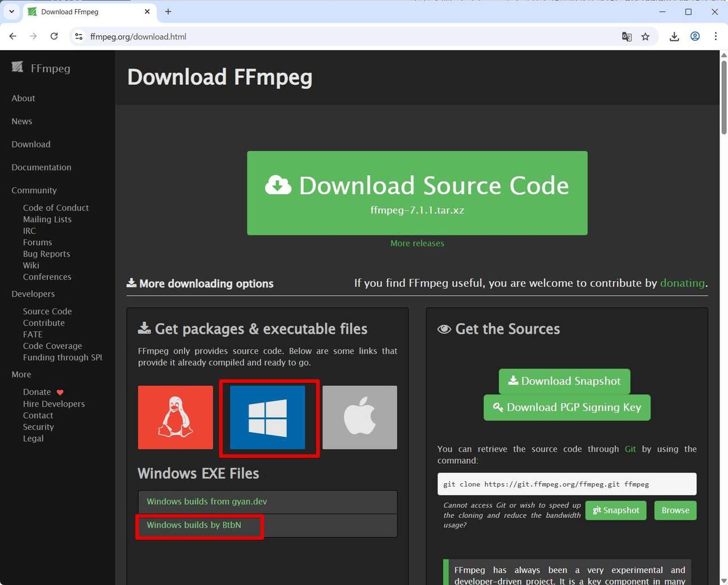Open the Wiki link
Viewport: 728px width, 585px height.
point(31,265)
